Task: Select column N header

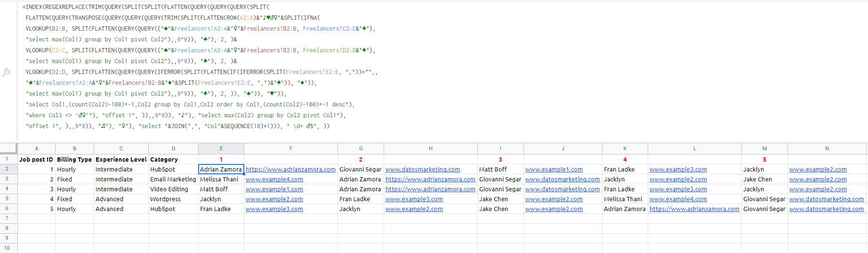Action: (827, 148)
